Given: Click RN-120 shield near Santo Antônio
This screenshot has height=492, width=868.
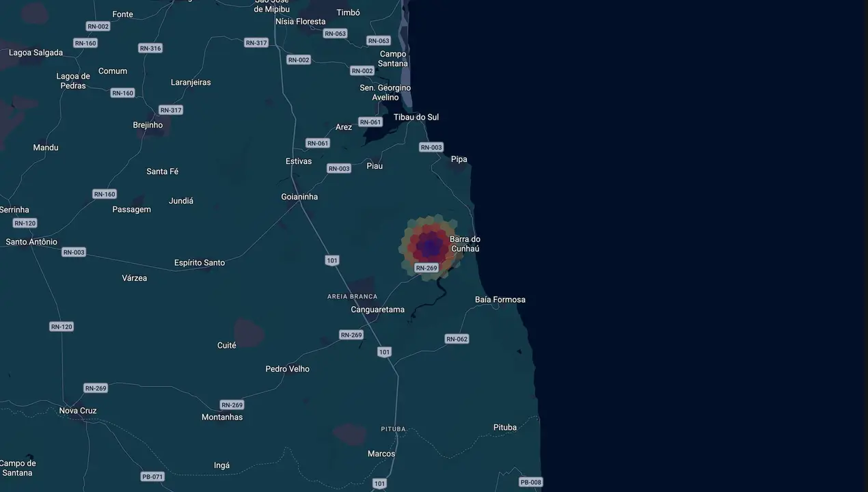Looking at the screenshot, I should pyautogui.click(x=25, y=223).
